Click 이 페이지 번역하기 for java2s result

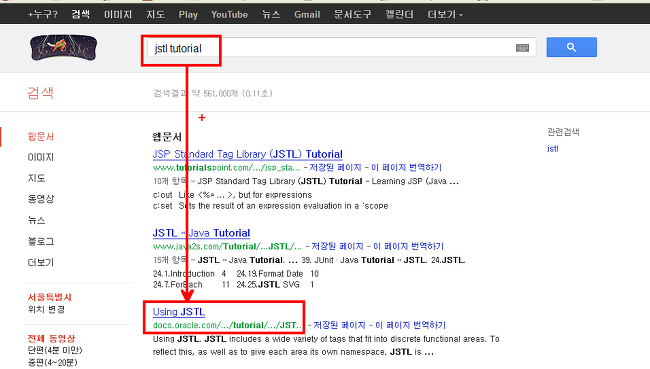pyautogui.click(x=408, y=246)
